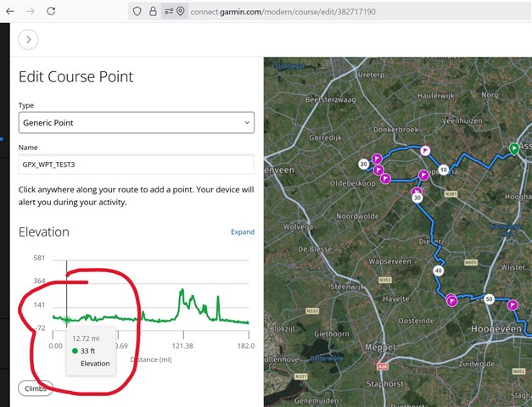Click the Wapserveen label on the map
Viewport: 532px width, 407px height.
(x=389, y=261)
